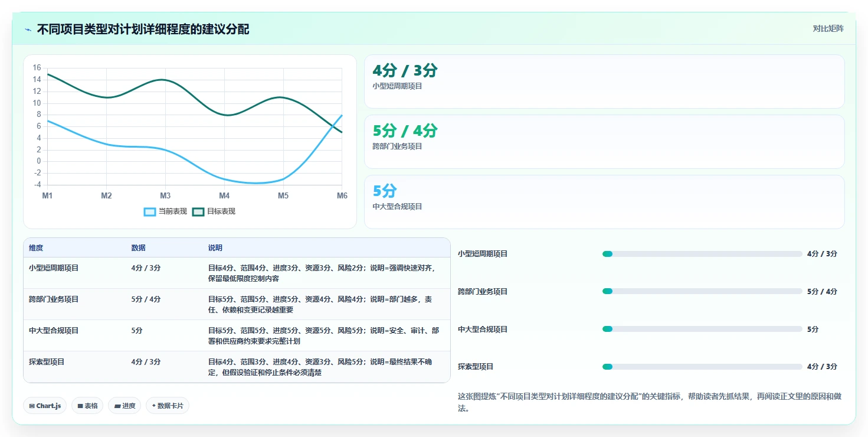Image resolution: width=868 pixels, height=437 pixels.
Task: Click the -4 label on chart y-axis
Action: 37,185
